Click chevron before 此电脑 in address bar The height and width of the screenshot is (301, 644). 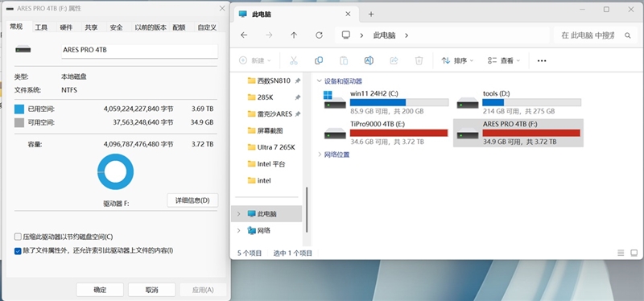point(361,35)
